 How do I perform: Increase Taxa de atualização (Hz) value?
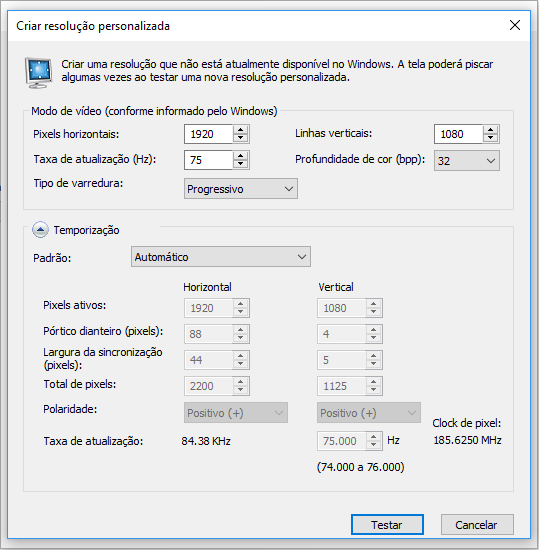[241, 156]
